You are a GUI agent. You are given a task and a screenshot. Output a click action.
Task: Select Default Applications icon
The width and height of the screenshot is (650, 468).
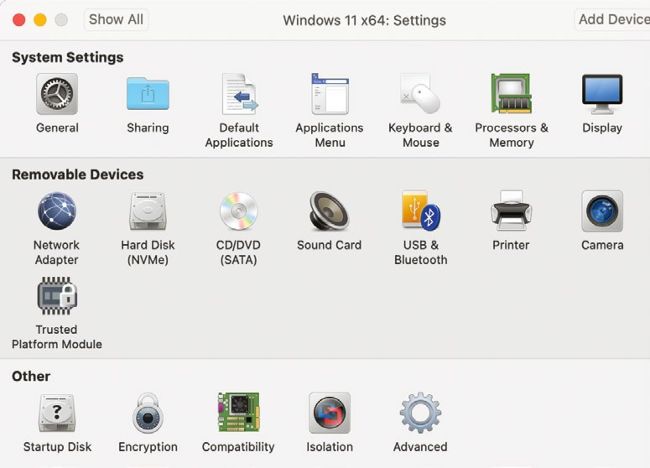pos(239,95)
